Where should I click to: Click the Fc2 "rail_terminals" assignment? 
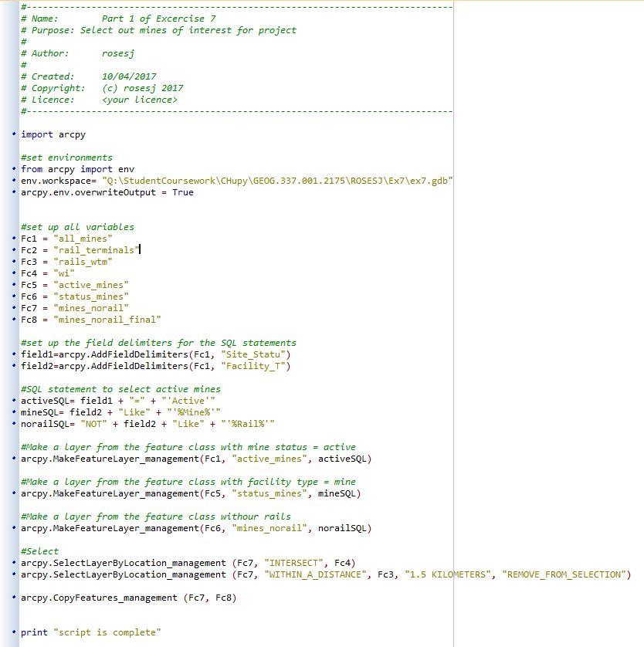pos(80,250)
